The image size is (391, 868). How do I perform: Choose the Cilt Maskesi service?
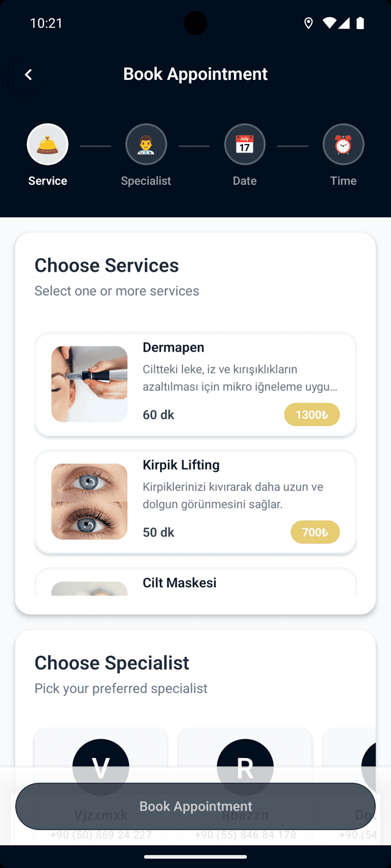tap(180, 583)
